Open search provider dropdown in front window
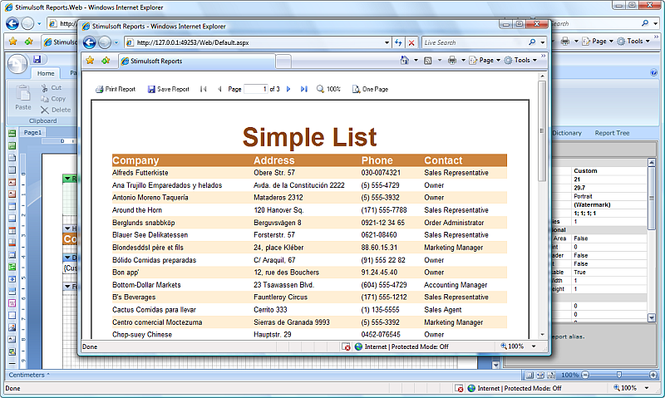This screenshot has width=665, height=398. coord(542,42)
